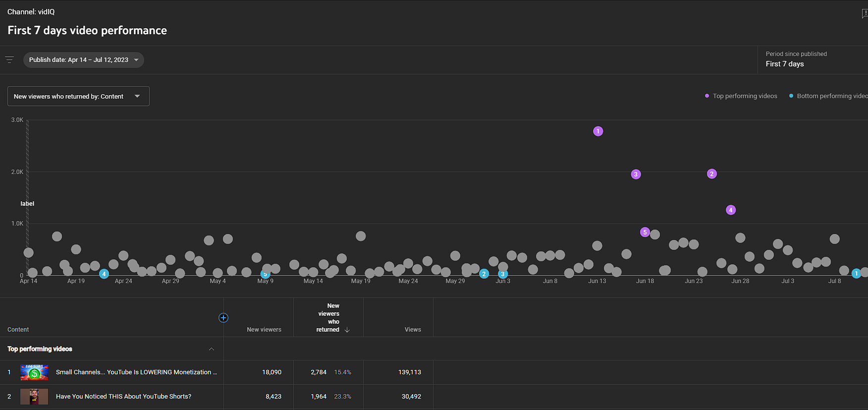Click the Content column header

coord(18,330)
